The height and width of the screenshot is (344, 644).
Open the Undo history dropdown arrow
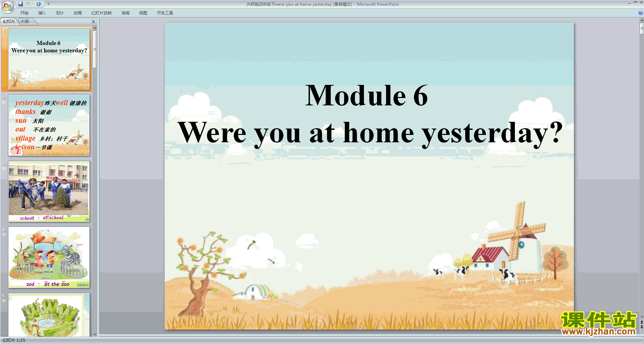tap(33, 4)
